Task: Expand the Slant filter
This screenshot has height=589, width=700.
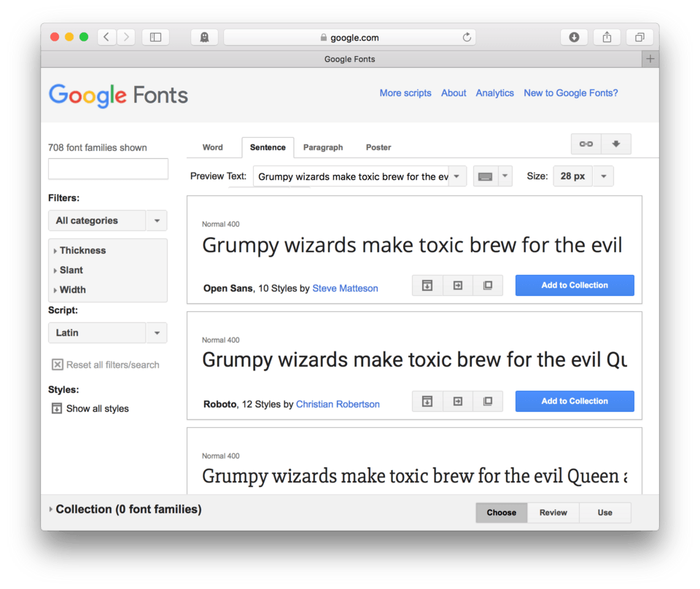Action: (x=69, y=270)
